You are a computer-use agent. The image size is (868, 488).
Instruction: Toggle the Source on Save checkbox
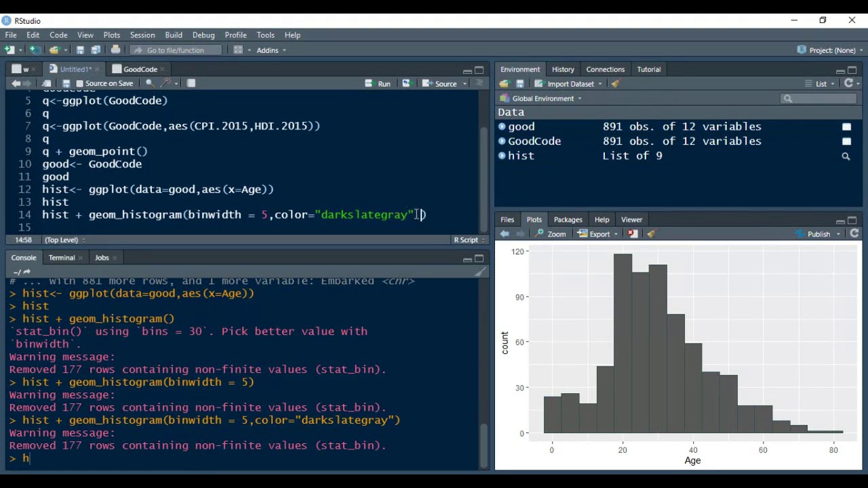click(x=79, y=83)
